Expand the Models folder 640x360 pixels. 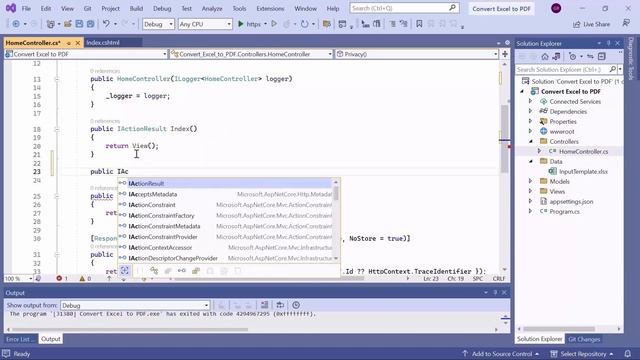pos(530,181)
